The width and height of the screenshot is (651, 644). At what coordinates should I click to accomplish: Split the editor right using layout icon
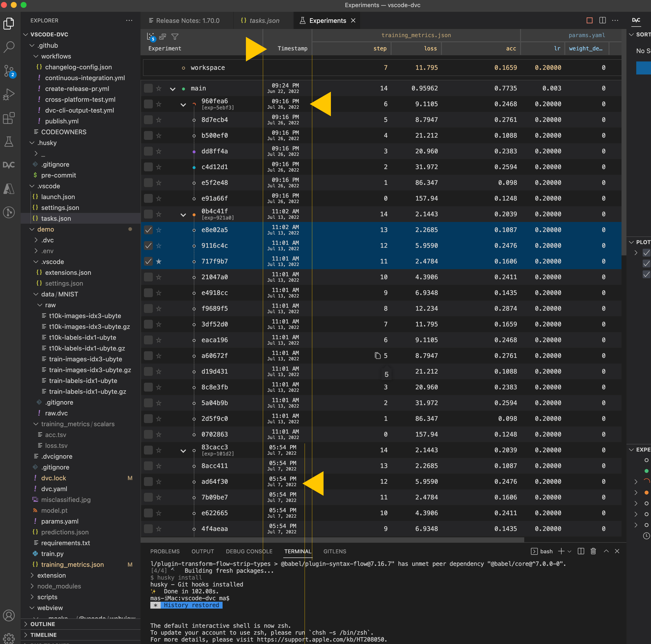602,21
